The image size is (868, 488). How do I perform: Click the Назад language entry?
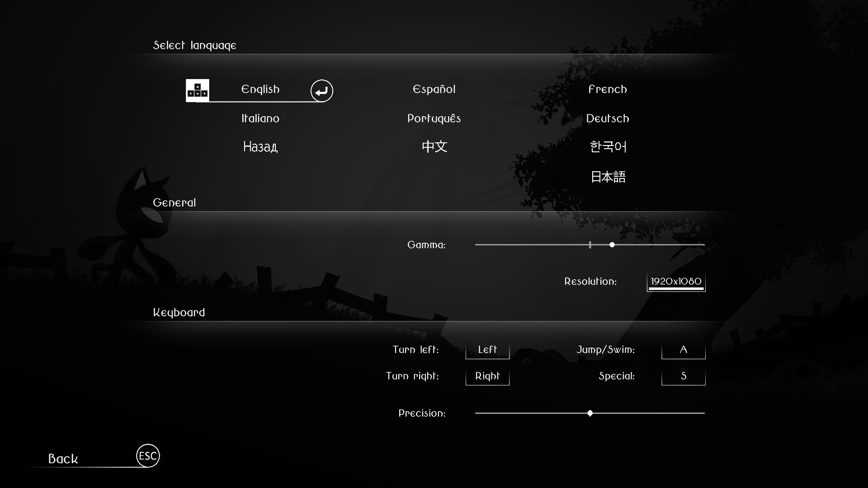click(x=260, y=146)
